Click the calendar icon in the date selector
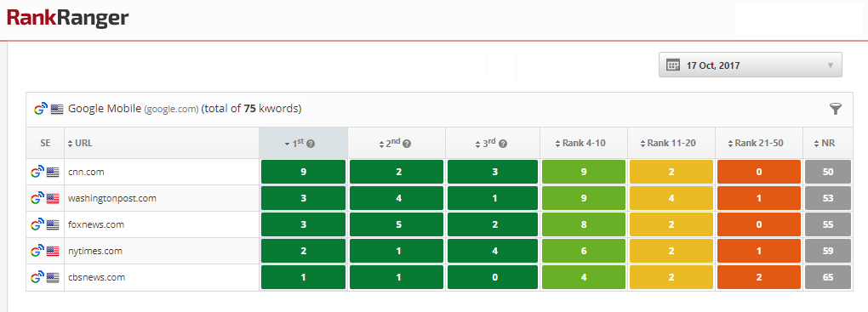The image size is (868, 312). click(672, 65)
